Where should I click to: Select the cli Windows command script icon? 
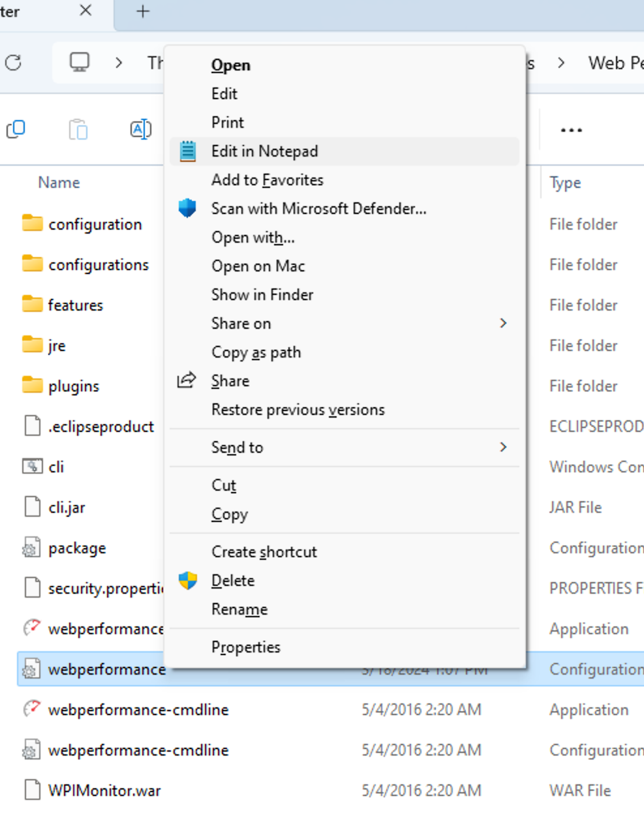pyautogui.click(x=32, y=467)
